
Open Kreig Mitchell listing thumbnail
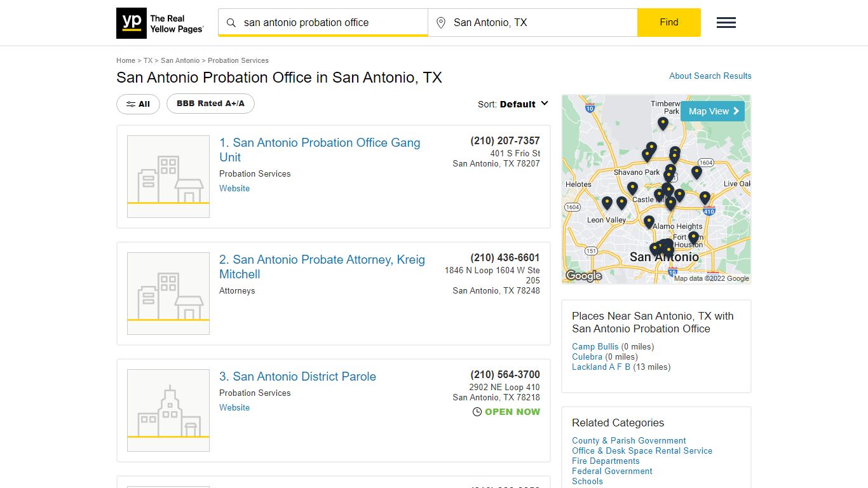(x=168, y=294)
